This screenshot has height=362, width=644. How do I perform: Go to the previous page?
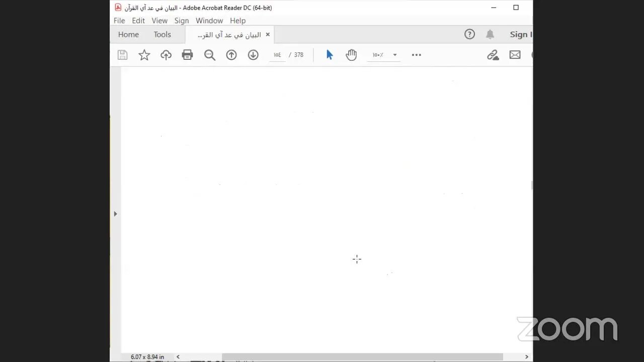click(x=231, y=55)
